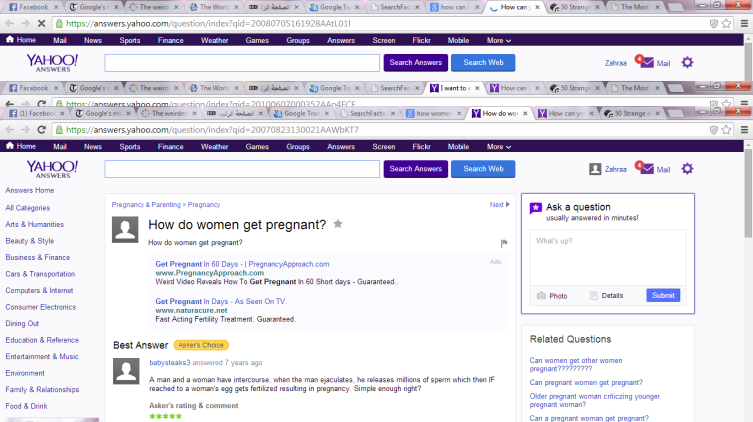Open www.PregnancyApproach.com ad link
Image resolution: width=753 pixels, height=422 pixels.
coord(209,273)
